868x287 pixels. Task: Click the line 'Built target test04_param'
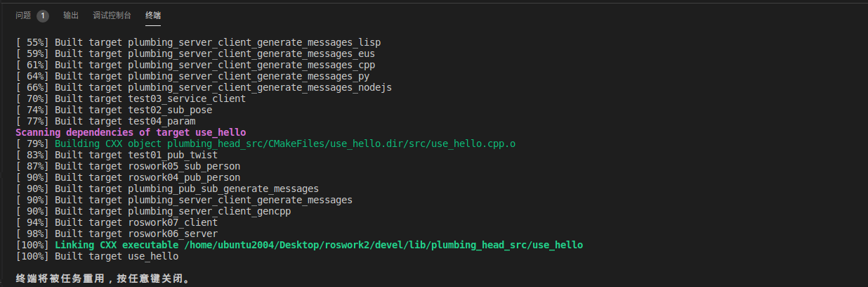[x=105, y=121]
